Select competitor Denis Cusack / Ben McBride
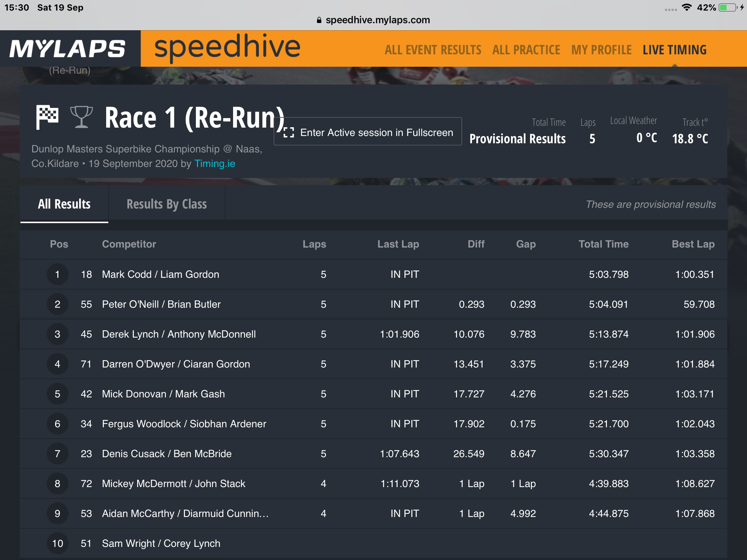The height and width of the screenshot is (560, 747). point(167,454)
